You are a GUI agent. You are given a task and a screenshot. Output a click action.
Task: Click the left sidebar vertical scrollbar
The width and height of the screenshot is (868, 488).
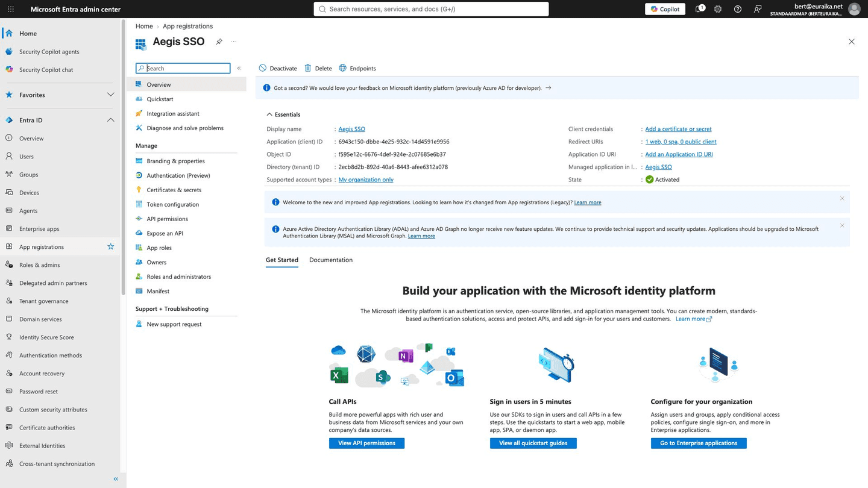pyautogui.click(x=124, y=157)
